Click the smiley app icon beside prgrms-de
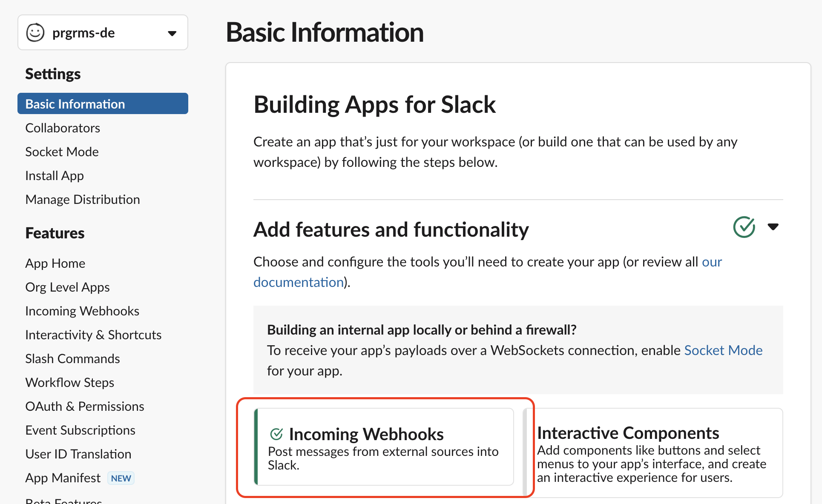This screenshot has width=822, height=504. click(35, 32)
